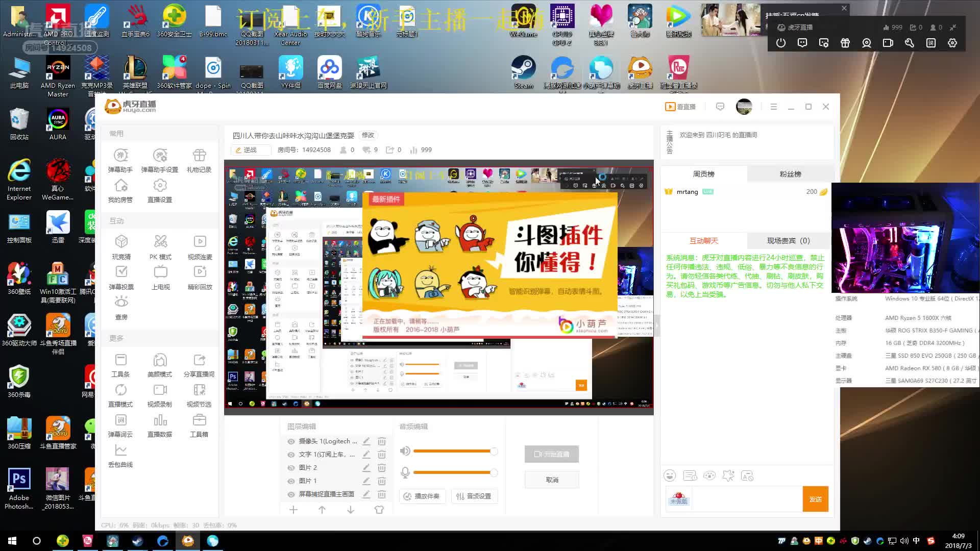Open 丢包曲线 packet loss graph
This screenshot has height=551, width=980.
[x=120, y=456]
